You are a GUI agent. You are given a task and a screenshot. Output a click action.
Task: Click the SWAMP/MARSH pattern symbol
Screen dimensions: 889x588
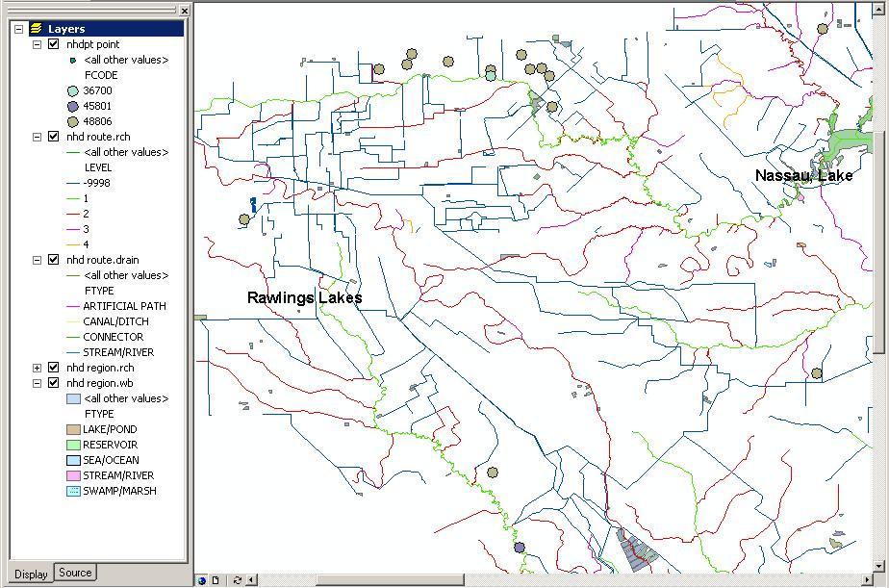point(73,491)
